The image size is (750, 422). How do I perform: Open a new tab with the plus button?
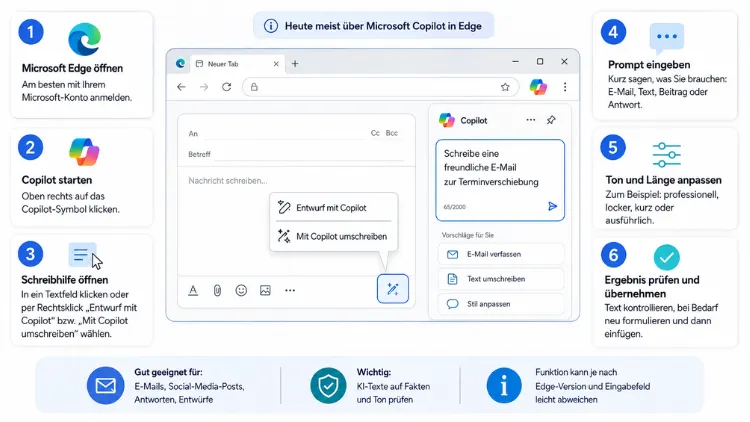(295, 64)
